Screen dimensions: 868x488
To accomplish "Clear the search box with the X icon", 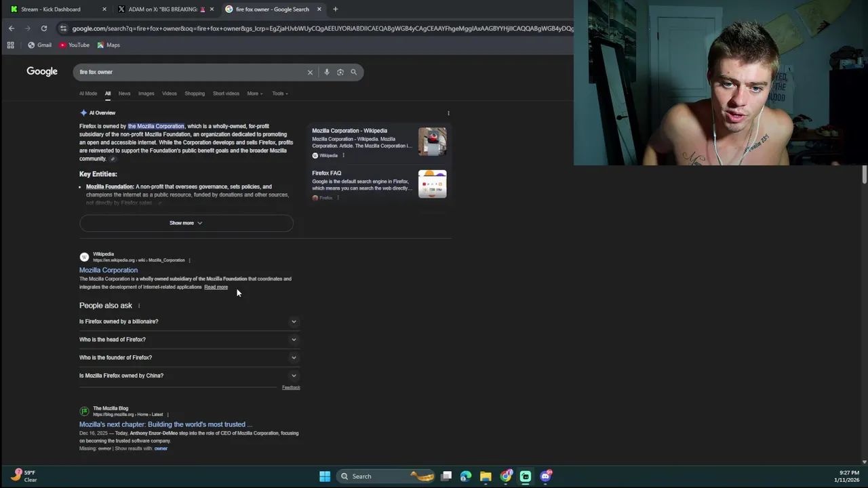I will click(310, 72).
